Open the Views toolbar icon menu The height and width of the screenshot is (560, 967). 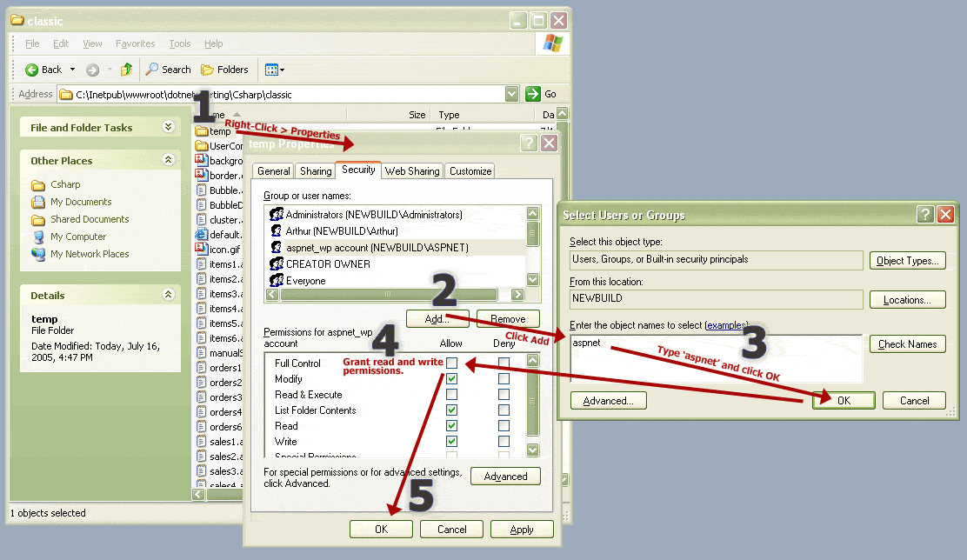274,70
